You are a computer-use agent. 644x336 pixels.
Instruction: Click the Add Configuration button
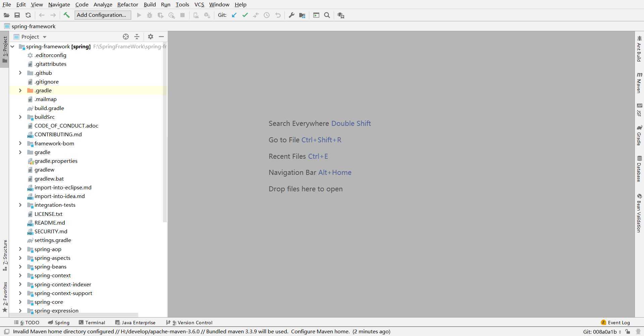[103, 15]
